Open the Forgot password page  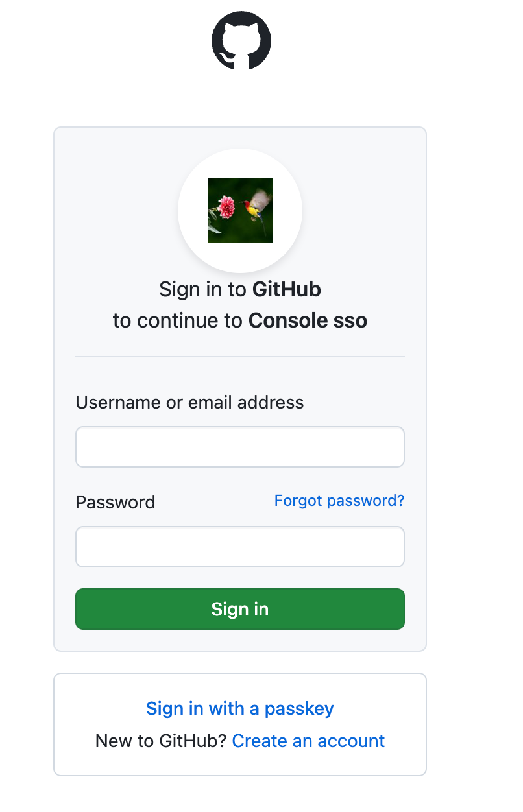coord(339,501)
